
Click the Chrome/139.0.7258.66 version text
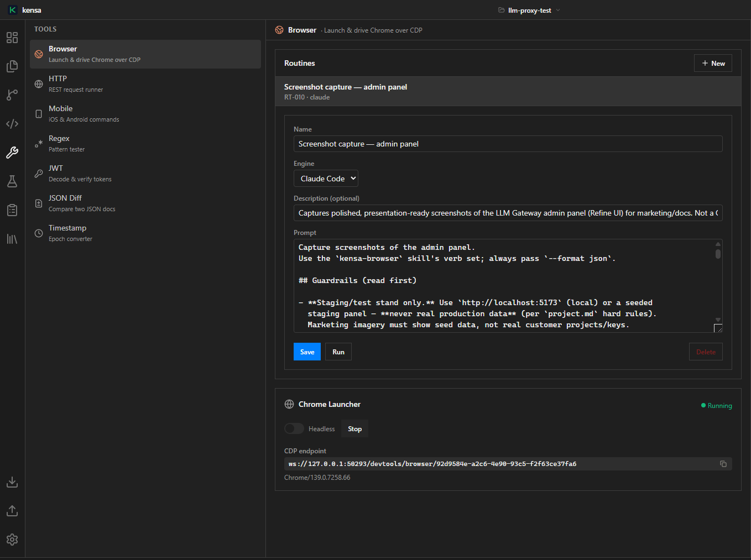coord(317,478)
